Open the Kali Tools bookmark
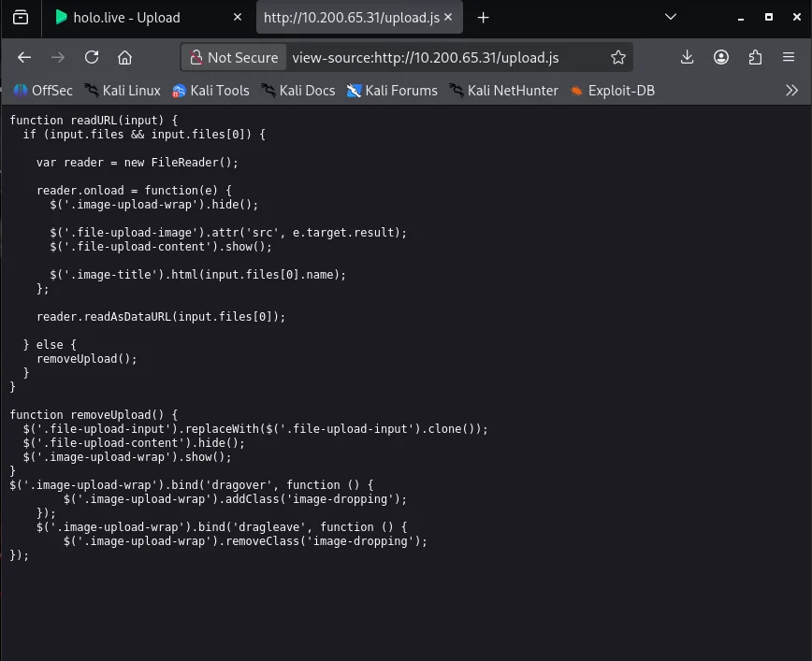The height and width of the screenshot is (661, 812). point(210,91)
